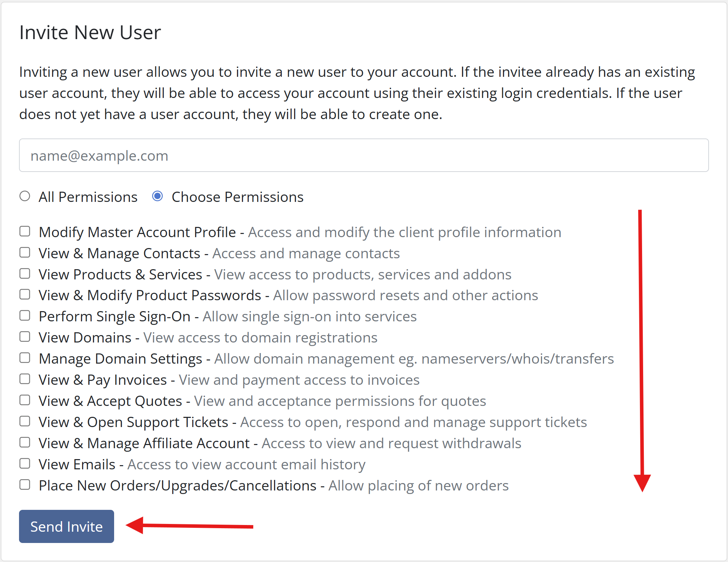Check the View Emails permission box

tap(25, 464)
